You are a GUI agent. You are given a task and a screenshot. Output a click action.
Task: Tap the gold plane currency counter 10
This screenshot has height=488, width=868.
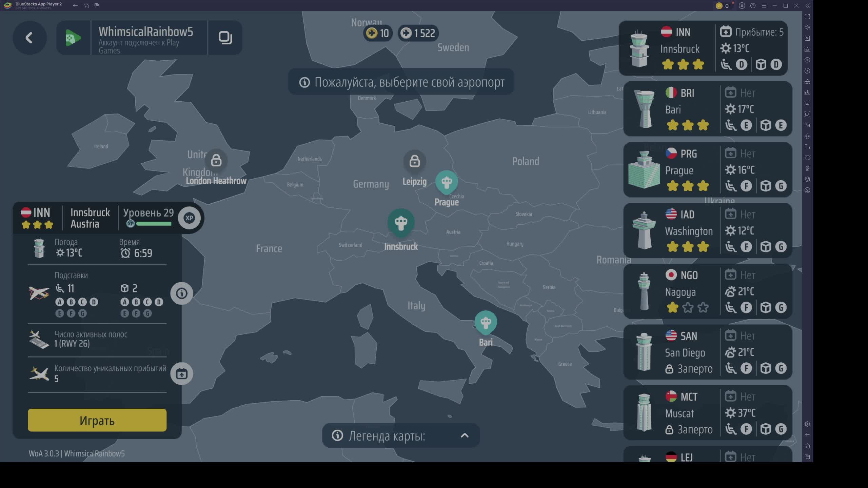click(x=378, y=33)
